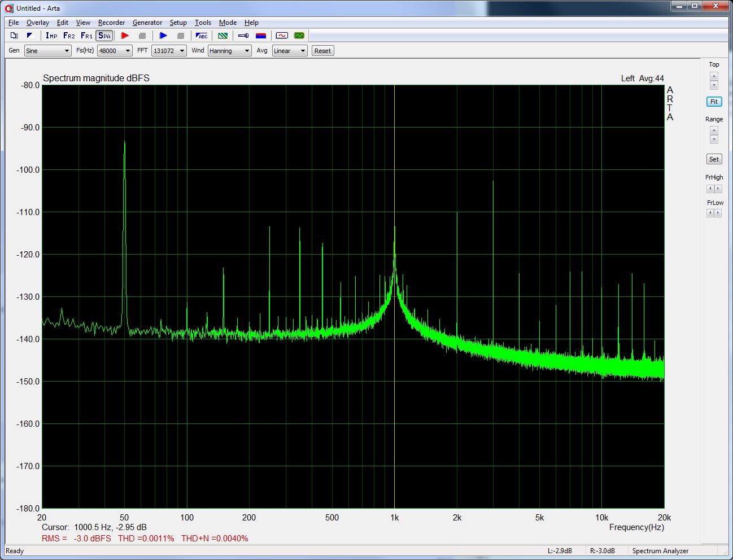Open the Setup menu
This screenshot has width=733, height=560.
point(178,23)
